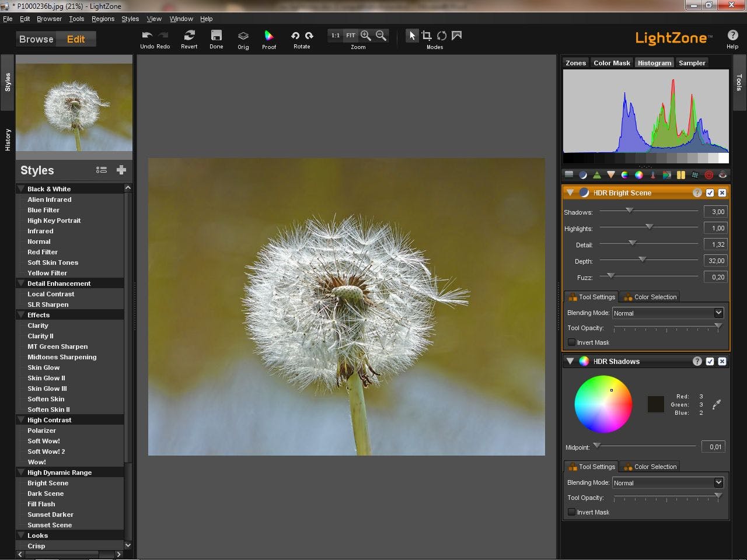Click the zoom in magnifier

coord(366,36)
